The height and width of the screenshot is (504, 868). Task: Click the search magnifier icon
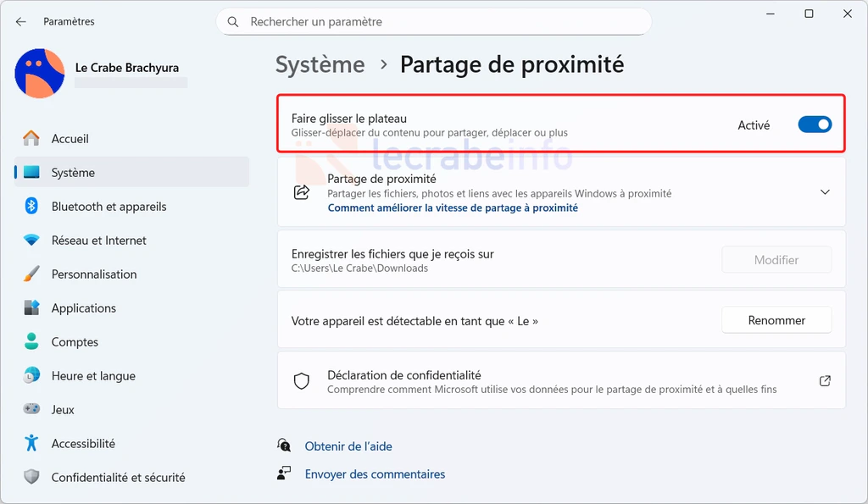232,22
